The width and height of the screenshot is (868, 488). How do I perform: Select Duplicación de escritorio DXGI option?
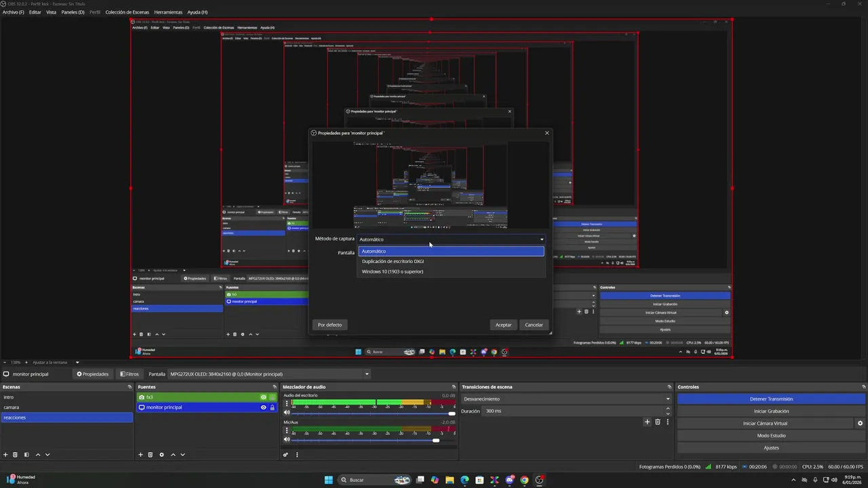coord(451,262)
